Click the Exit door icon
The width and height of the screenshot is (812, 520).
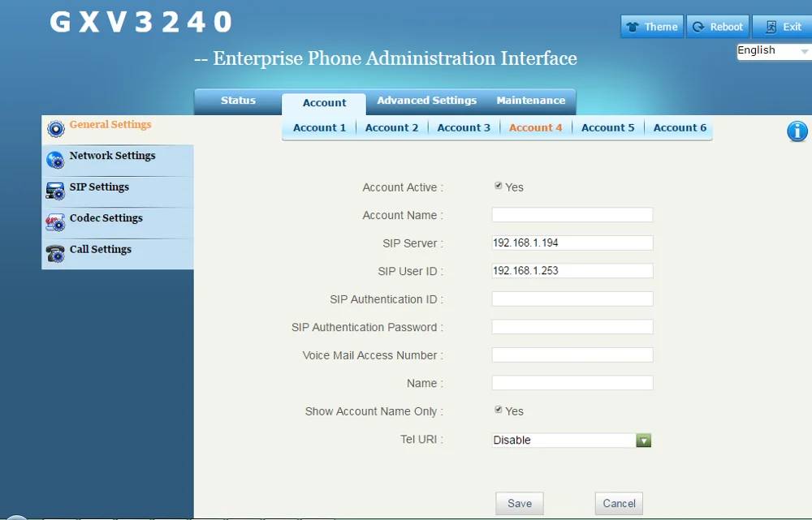click(x=771, y=27)
